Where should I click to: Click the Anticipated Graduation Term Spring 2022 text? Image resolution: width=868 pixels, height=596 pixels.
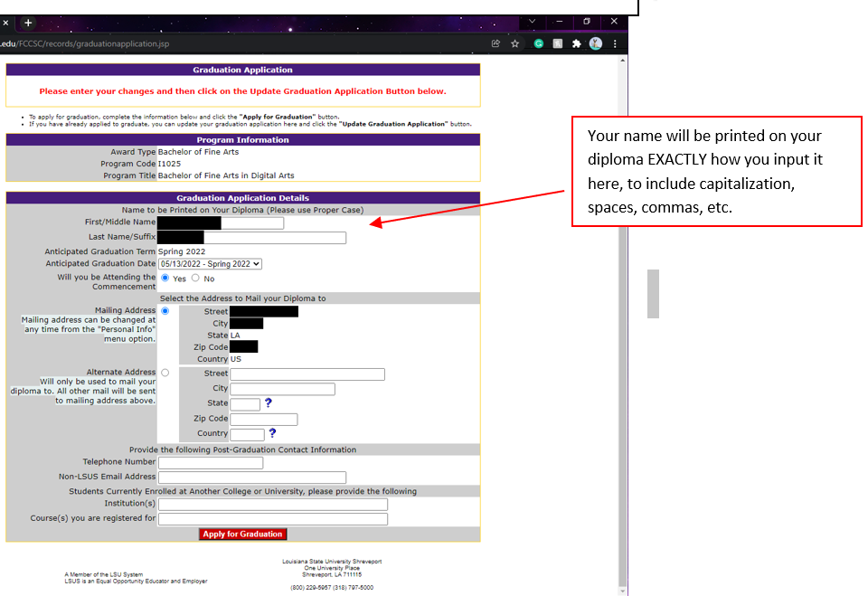[182, 251]
